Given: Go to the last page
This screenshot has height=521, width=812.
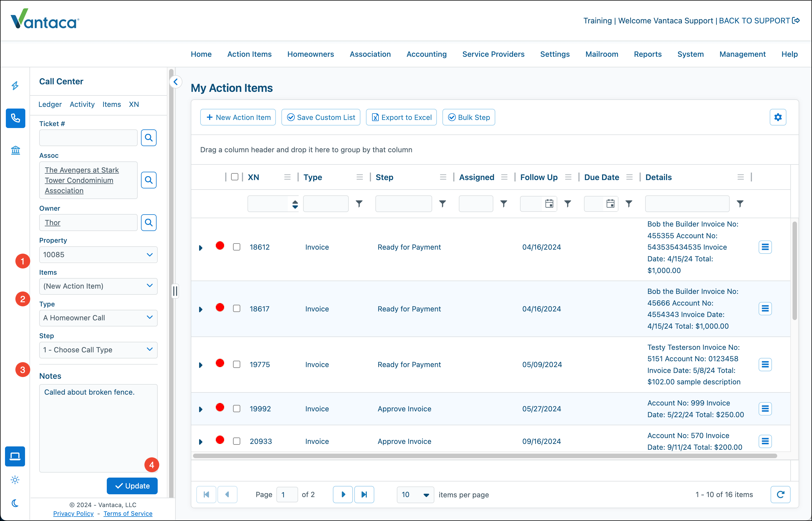Looking at the screenshot, I should tap(364, 495).
